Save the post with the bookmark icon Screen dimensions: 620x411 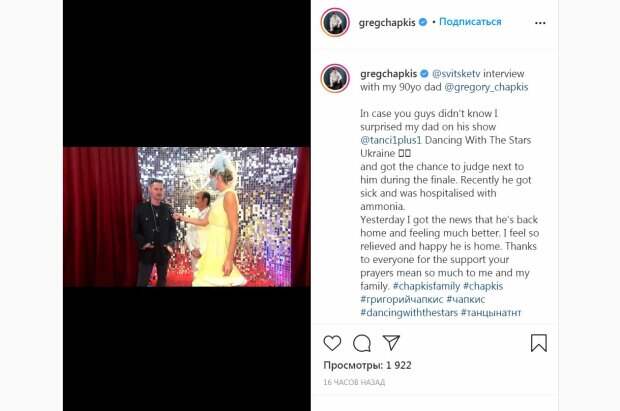pyautogui.click(x=539, y=343)
